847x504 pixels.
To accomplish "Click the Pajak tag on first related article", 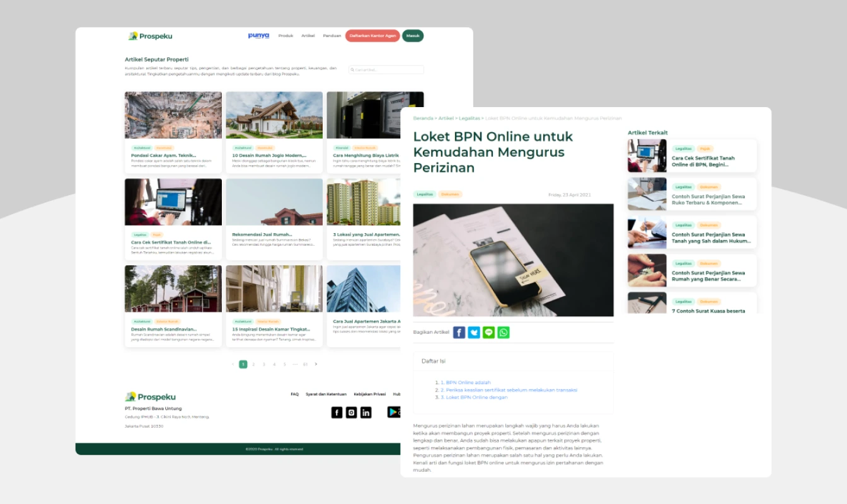I will (705, 149).
